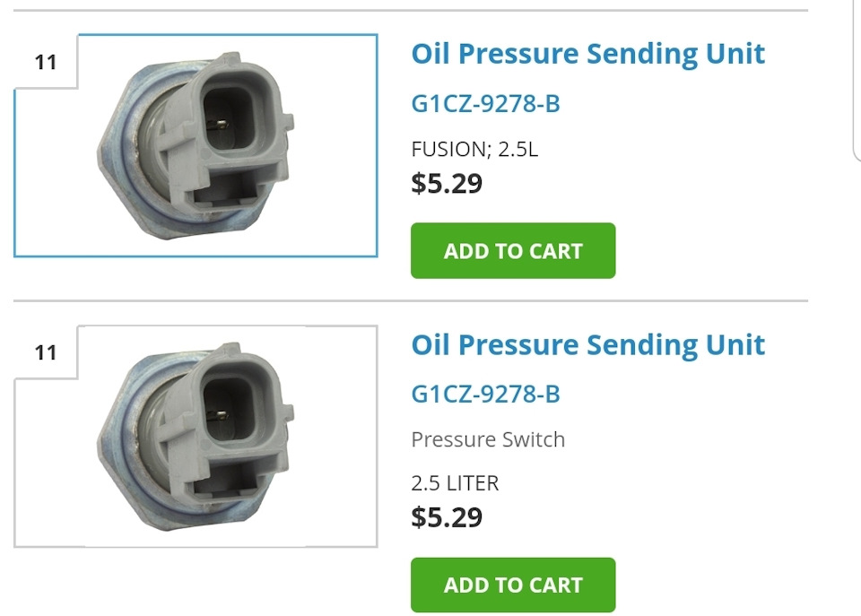Add the FUSION; 2.5L sending unit to cart
The height and width of the screenshot is (616, 861).
click(513, 251)
